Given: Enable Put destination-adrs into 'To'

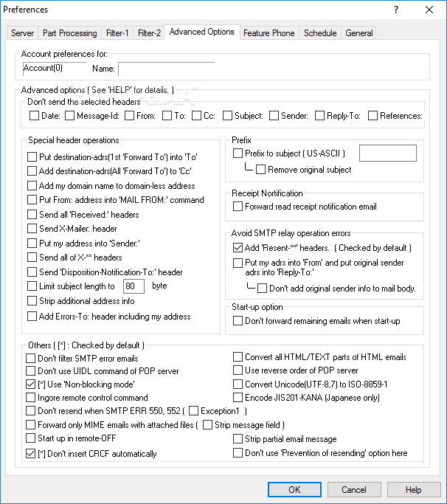Looking at the screenshot, I should (32, 157).
